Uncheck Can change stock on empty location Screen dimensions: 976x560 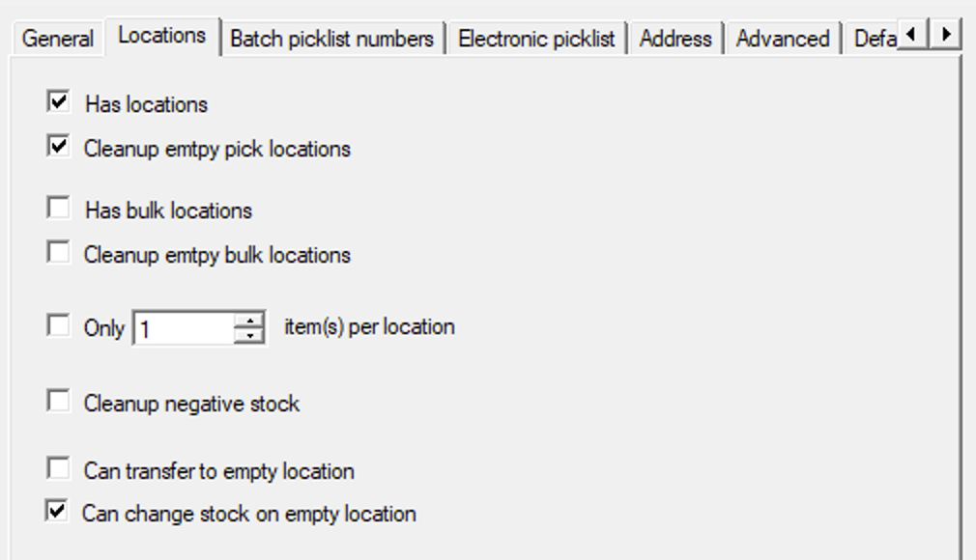click(x=59, y=512)
